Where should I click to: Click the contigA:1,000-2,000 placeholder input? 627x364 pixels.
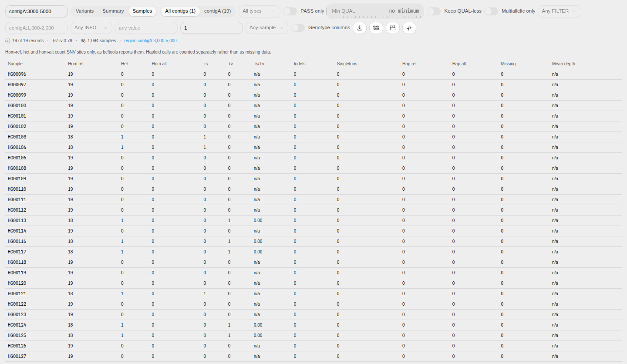click(x=37, y=28)
